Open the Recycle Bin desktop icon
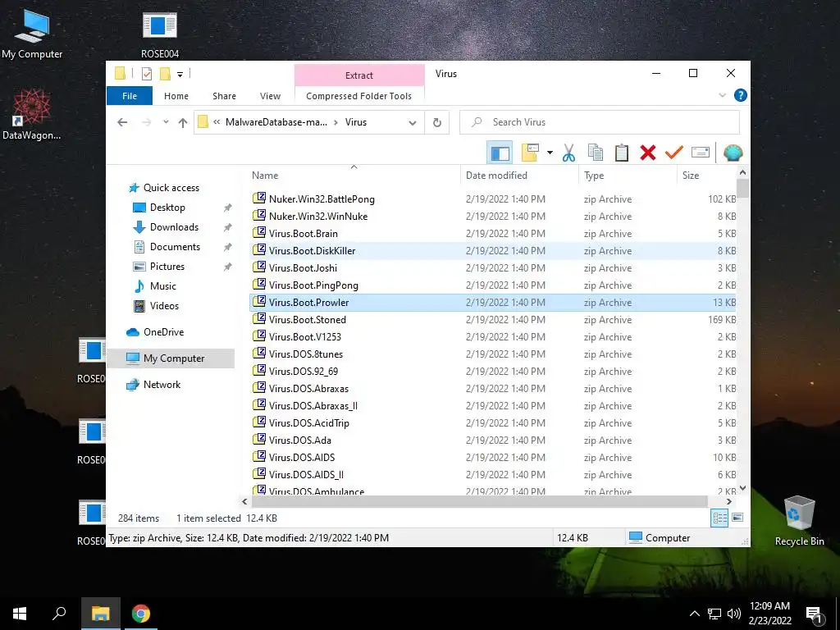Screen dimensions: 840x630 point(799,520)
